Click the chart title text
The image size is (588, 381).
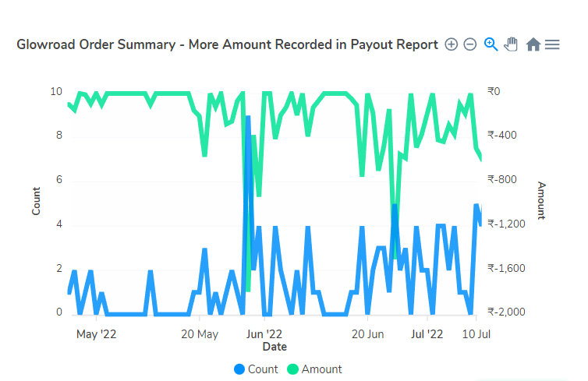click(227, 44)
